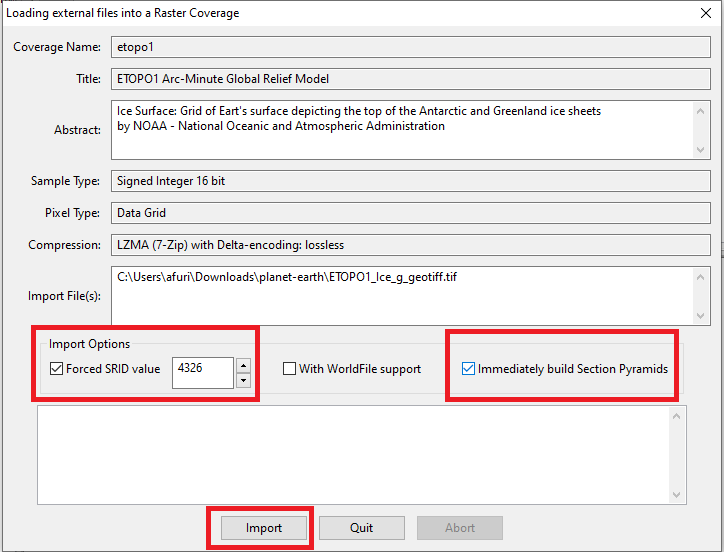Click the ETOPO1_Ice_g_geotiff.tif file path
Image resolution: width=724 pixels, height=552 pixels.
[287, 277]
